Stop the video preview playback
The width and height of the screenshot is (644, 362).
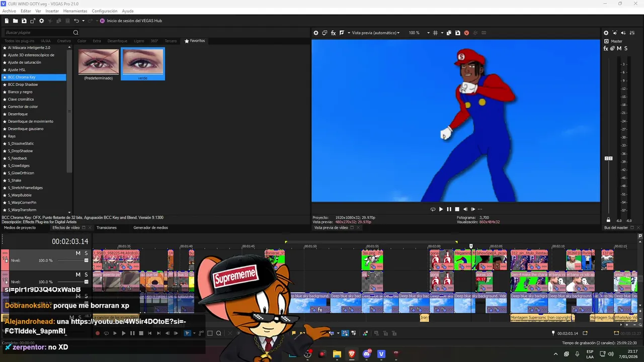457,209
